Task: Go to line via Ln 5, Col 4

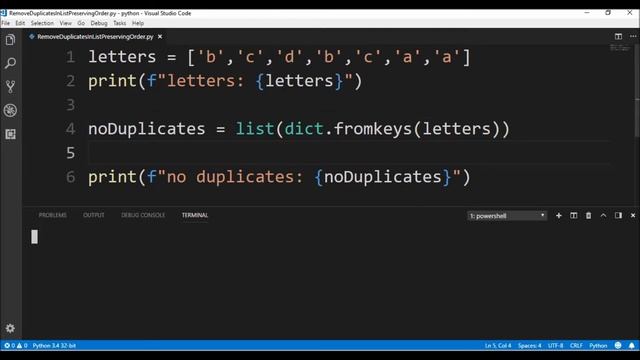Action: pyautogui.click(x=498, y=345)
